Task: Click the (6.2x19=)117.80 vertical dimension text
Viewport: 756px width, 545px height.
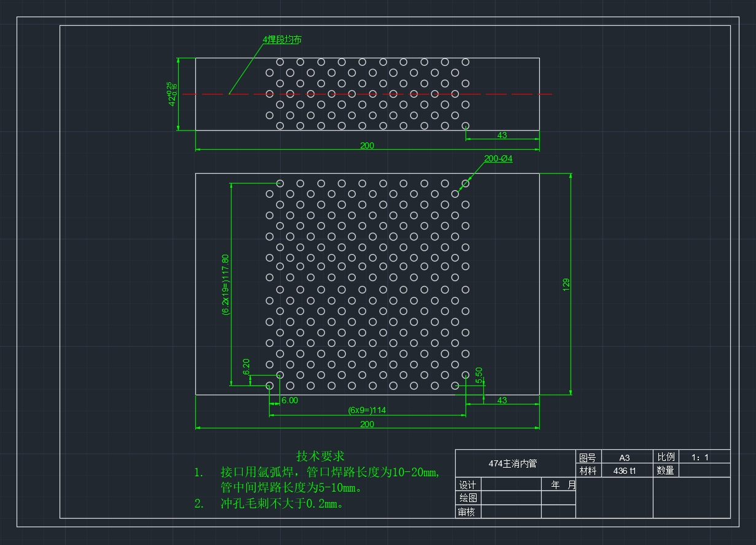Action: pyautogui.click(x=225, y=284)
